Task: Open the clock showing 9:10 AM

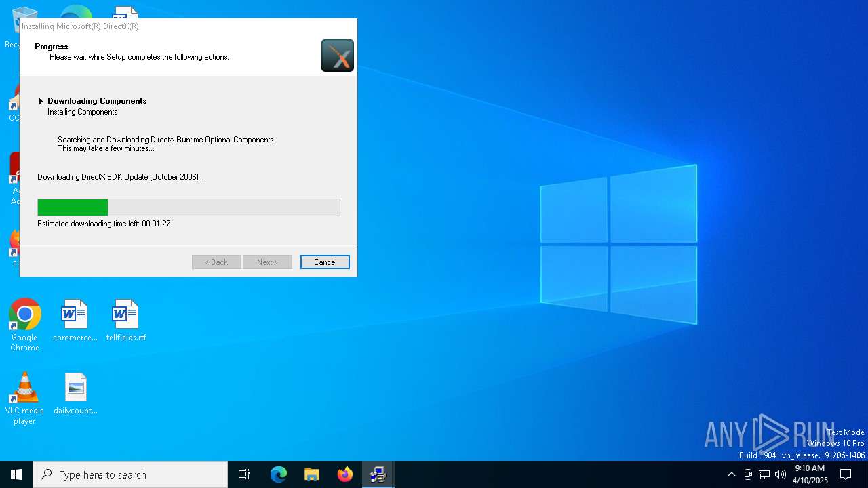Action: click(810, 474)
